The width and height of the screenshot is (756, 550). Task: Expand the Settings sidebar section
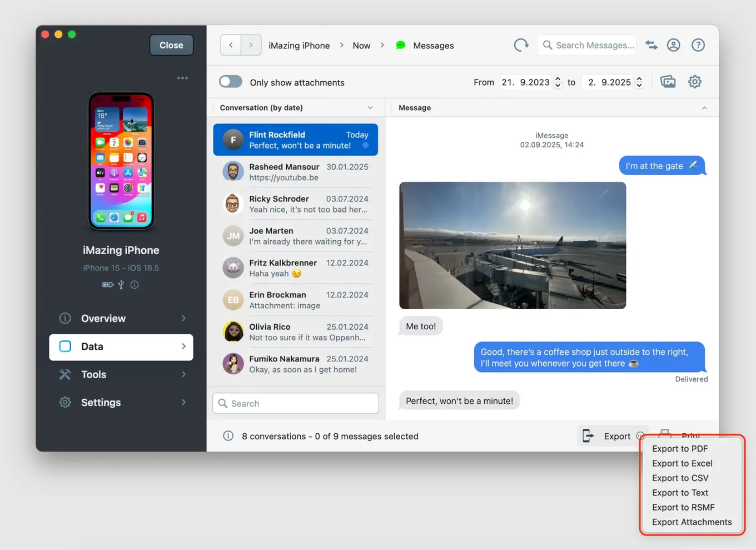point(121,402)
